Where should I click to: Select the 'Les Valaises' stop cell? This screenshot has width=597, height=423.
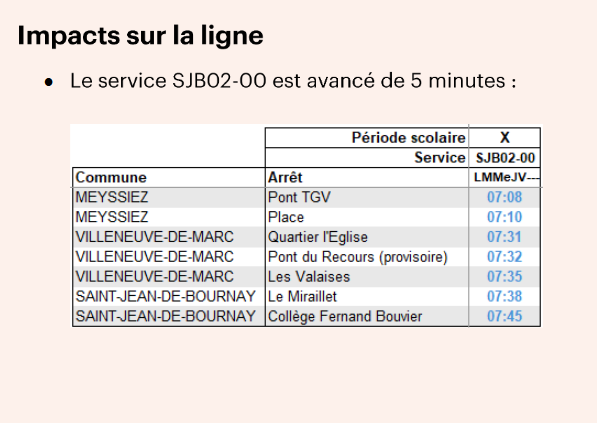tap(367, 276)
